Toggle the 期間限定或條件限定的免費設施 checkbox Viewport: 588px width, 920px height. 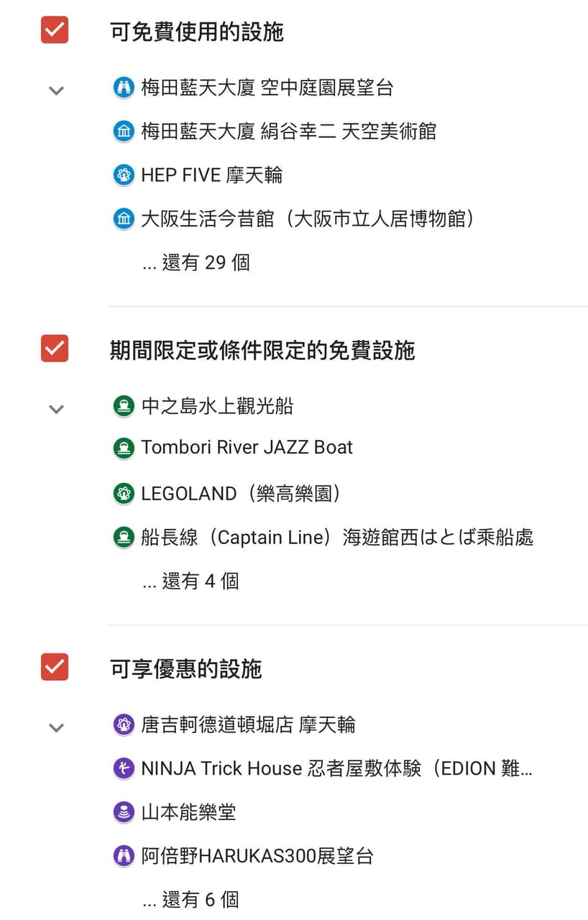55,349
